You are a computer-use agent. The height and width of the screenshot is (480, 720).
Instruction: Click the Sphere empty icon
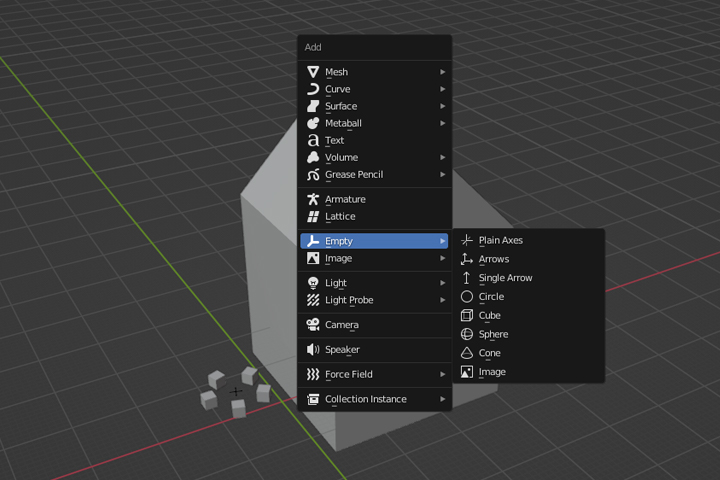[x=467, y=334]
